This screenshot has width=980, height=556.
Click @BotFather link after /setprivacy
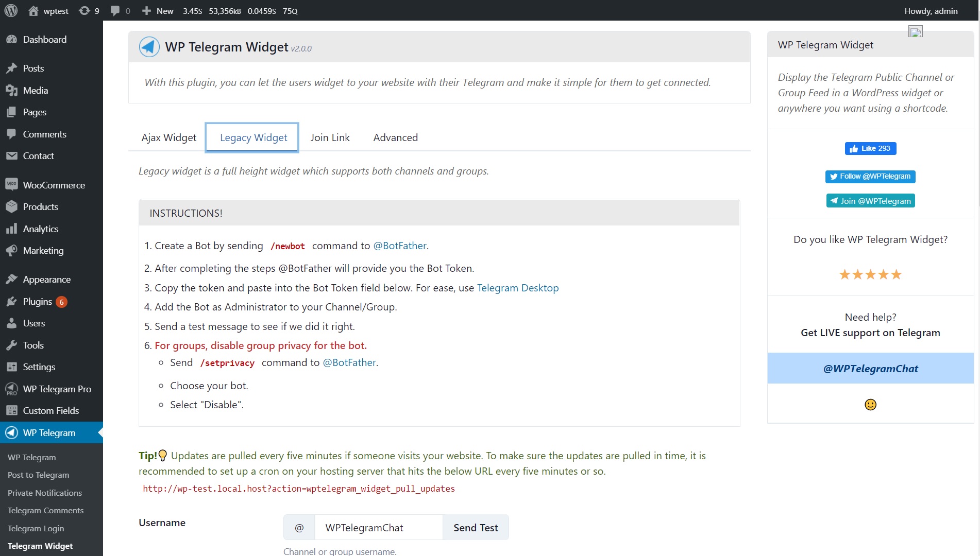point(349,363)
